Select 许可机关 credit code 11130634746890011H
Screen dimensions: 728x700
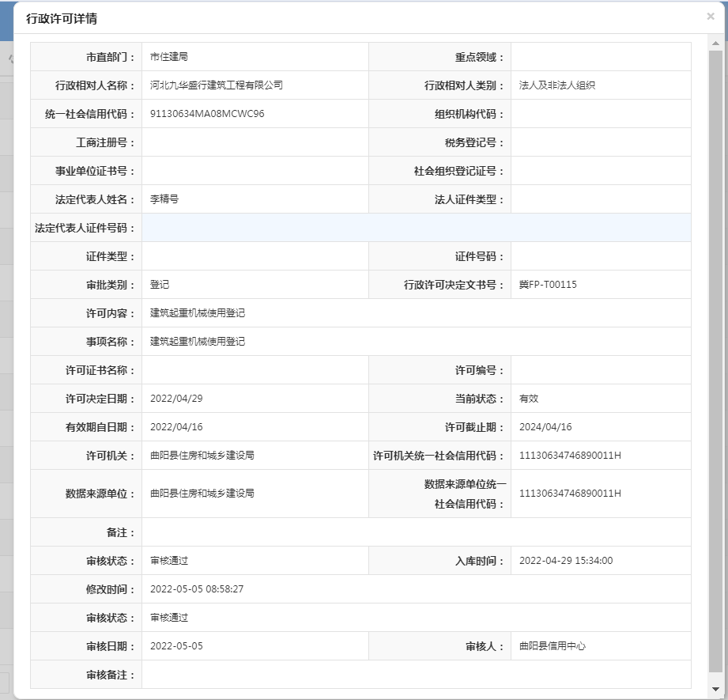click(570, 456)
